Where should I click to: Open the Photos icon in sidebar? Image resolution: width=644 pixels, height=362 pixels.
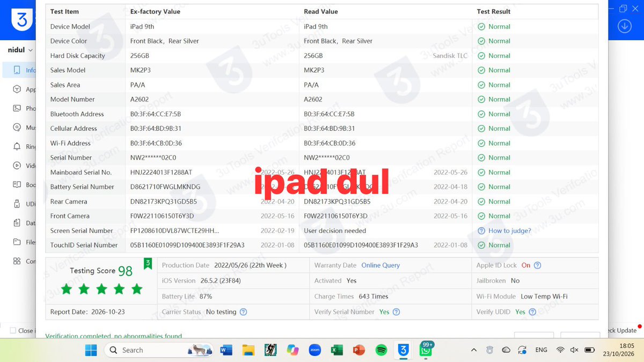pyautogui.click(x=17, y=108)
